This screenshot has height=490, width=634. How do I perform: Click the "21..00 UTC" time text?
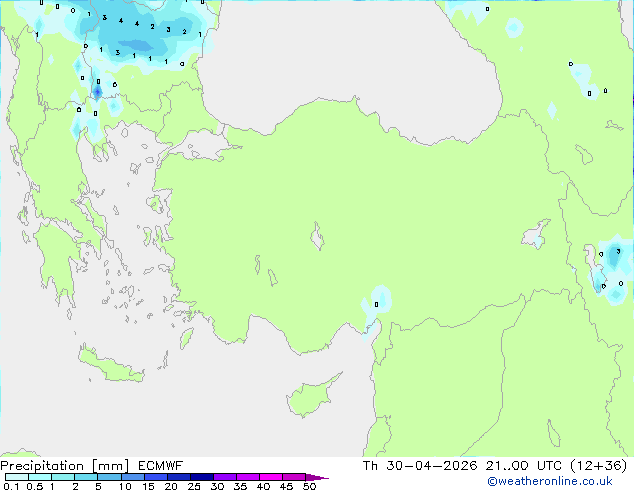click(x=524, y=466)
